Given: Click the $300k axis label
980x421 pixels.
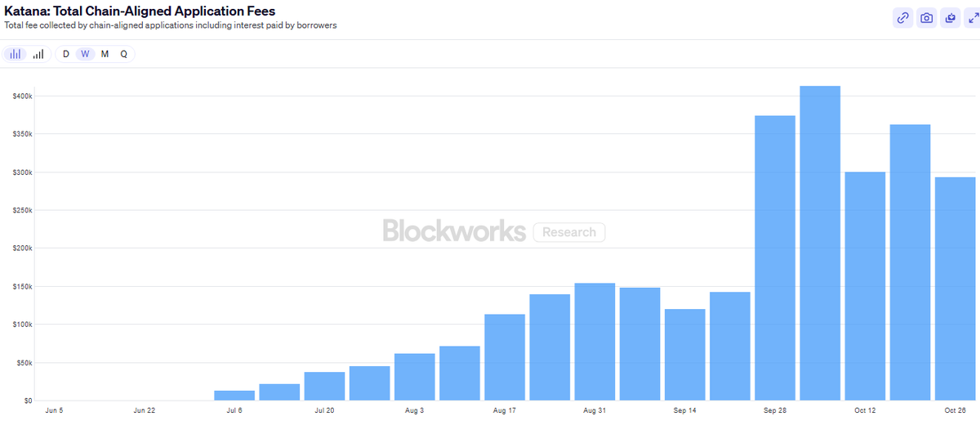Looking at the screenshot, I should coord(22,172).
